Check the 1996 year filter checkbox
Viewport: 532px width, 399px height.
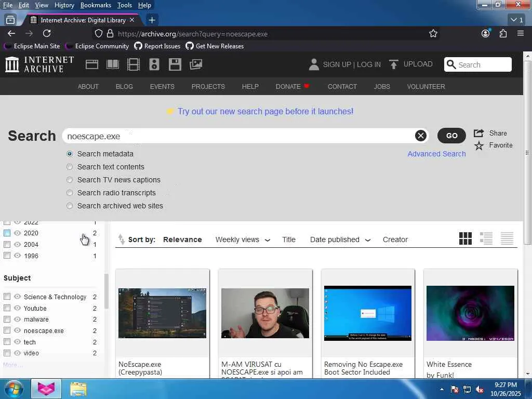[7, 256]
